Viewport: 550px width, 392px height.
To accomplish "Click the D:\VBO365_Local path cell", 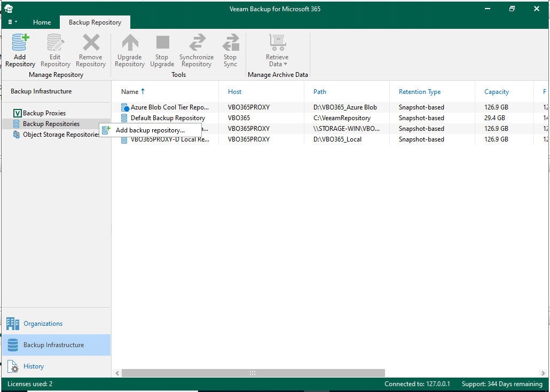I will click(337, 139).
